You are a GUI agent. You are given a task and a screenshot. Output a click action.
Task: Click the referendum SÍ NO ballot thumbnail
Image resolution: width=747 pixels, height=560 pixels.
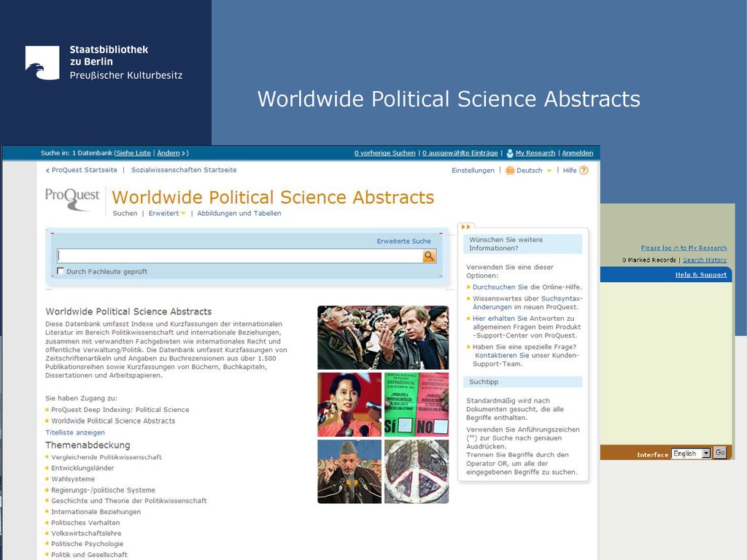point(417,405)
